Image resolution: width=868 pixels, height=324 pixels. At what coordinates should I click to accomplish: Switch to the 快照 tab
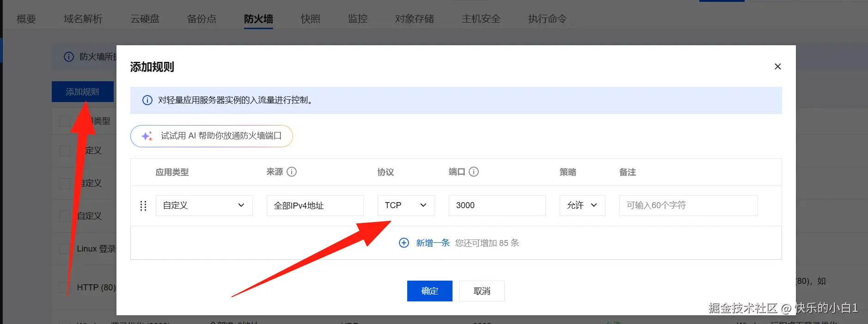(311, 19)
